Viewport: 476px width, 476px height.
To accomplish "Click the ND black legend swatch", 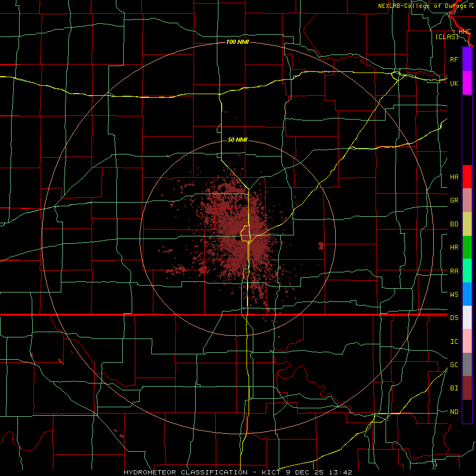I will click(467, 411).
